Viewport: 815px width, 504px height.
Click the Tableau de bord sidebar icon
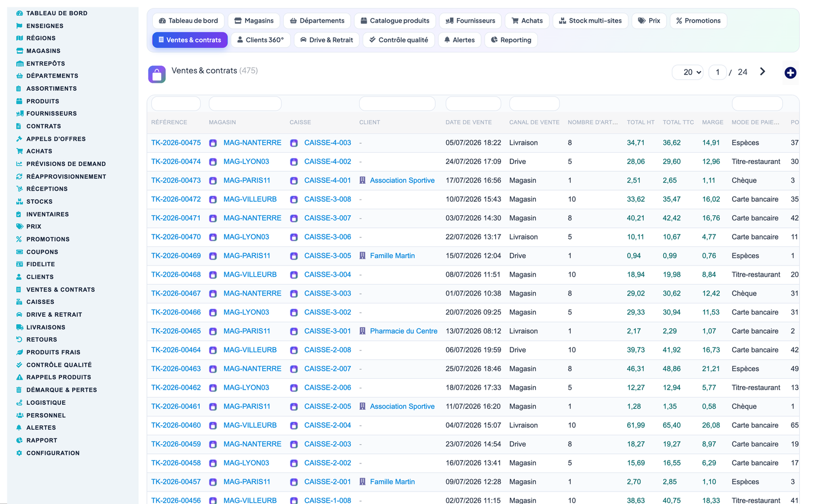(x=19, y=13)
